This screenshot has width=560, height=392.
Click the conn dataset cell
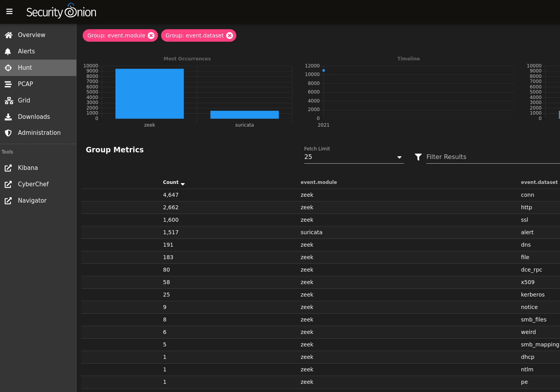coord(528,195)
